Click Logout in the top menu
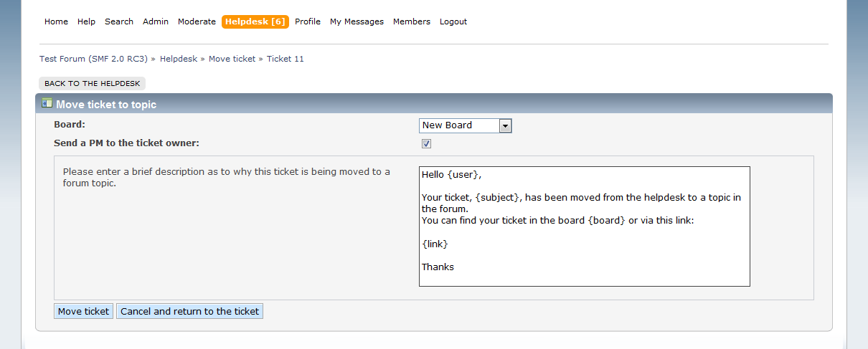 click(453, 21)
